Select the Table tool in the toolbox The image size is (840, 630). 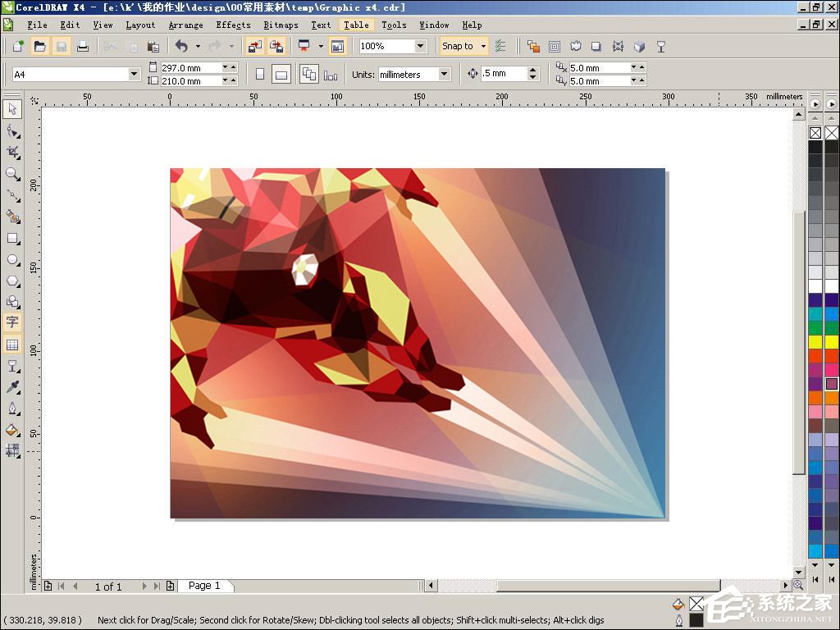click(x=12, y=345)
